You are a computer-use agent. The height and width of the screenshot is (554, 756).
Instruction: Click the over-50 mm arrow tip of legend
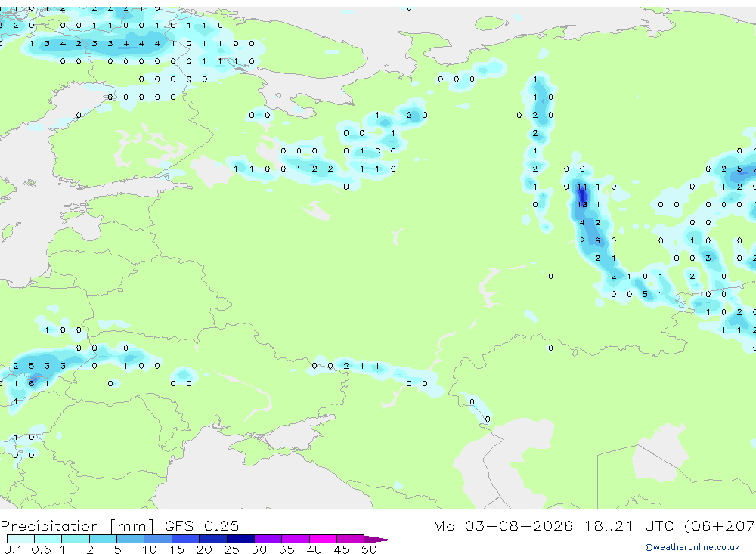click(x=379, y=540)
